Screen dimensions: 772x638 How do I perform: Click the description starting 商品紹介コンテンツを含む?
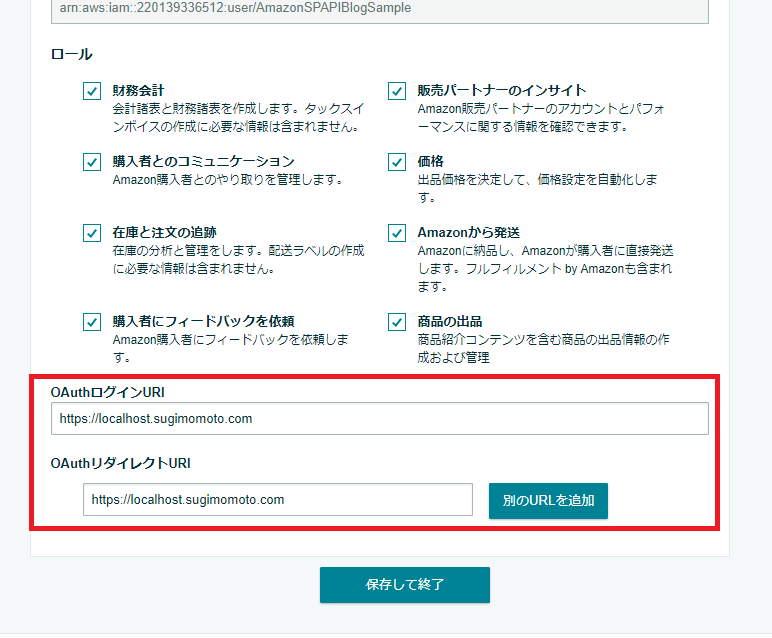coord(544,349)
